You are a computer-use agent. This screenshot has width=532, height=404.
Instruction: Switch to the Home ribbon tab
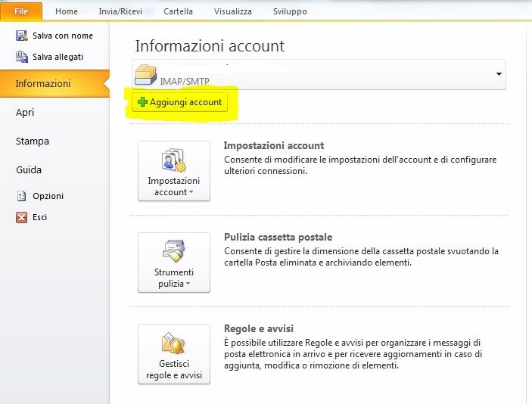click(67, 11)
